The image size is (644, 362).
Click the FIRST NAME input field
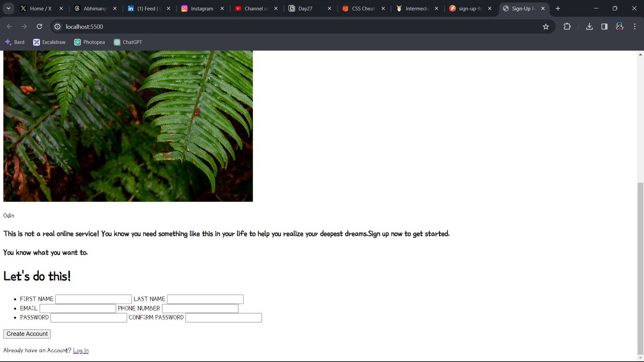[93, 299]
